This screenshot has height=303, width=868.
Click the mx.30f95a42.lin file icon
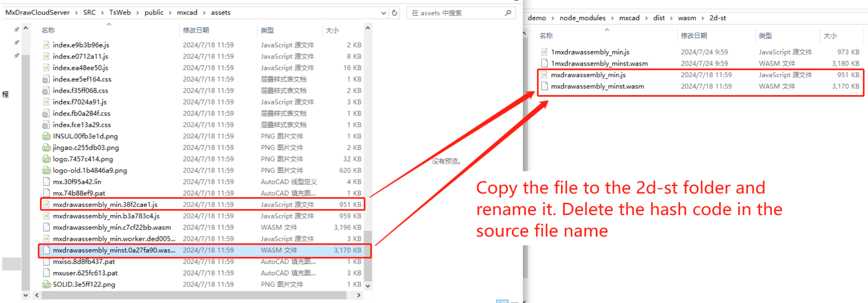coord(46,182)
